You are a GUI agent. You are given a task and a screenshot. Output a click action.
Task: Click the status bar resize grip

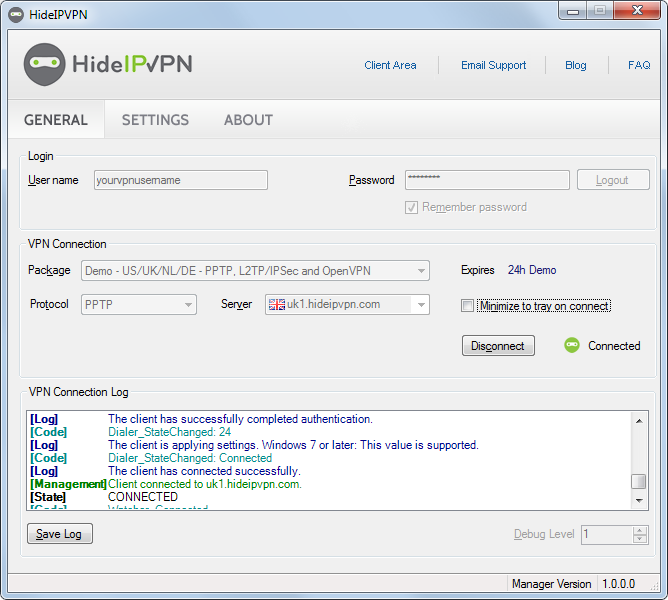pos(654,586)
